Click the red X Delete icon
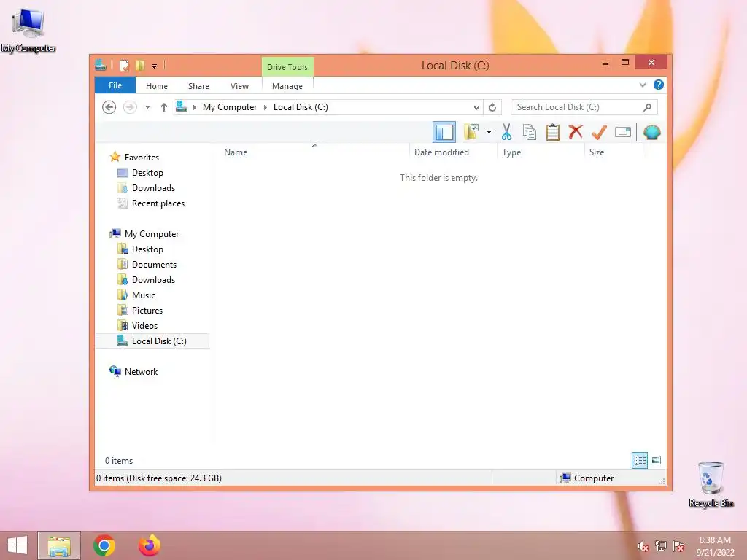This screenshot has width=747, height=560. (576, 132)
